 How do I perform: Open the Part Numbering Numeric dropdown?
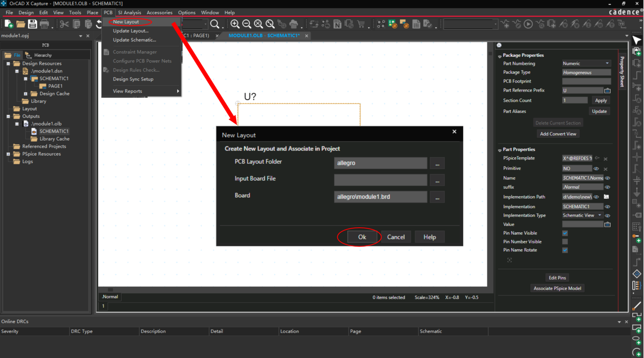pos(586,63)
